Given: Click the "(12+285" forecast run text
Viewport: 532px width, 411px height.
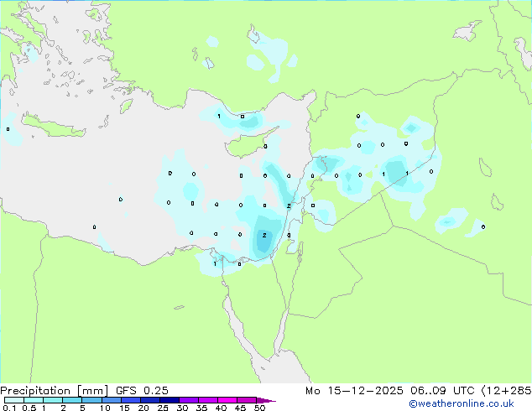Looking at the screenshot, I should click(507, 391).
